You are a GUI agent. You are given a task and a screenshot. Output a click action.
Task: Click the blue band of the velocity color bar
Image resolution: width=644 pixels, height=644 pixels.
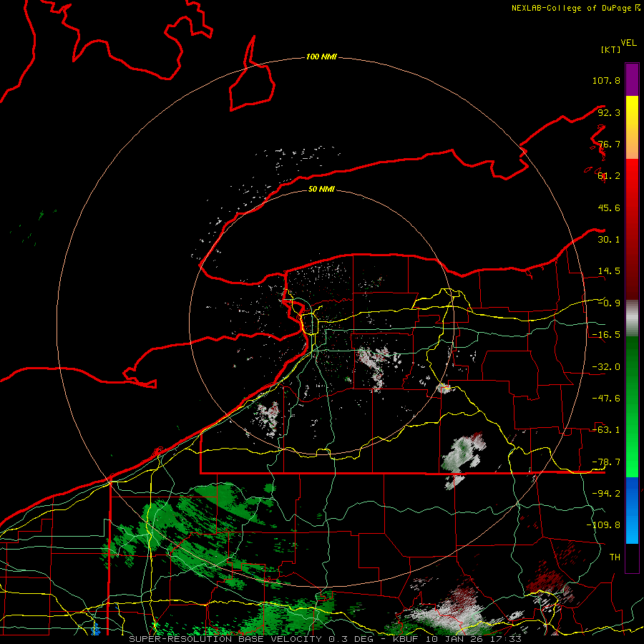pyautogui.click(x=632, y=510)
